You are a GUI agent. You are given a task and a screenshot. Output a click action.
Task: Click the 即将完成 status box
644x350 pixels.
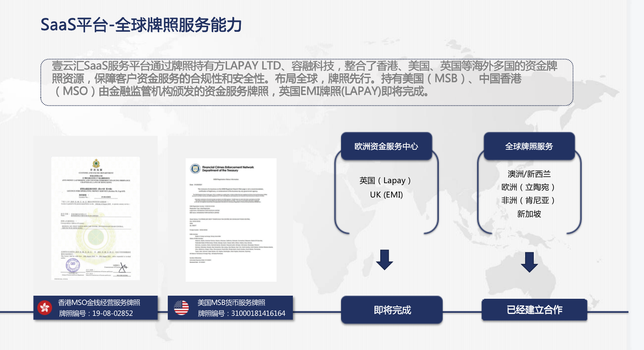click(x=392, y=310)
